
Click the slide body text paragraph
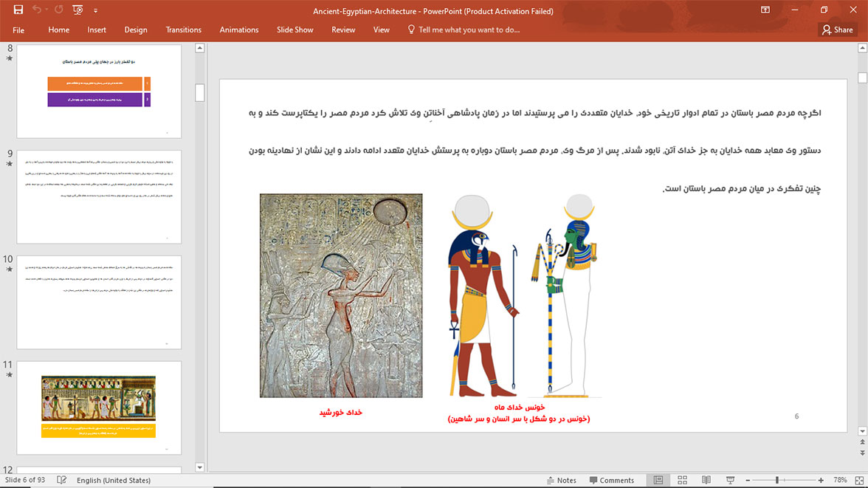[534, 151]
